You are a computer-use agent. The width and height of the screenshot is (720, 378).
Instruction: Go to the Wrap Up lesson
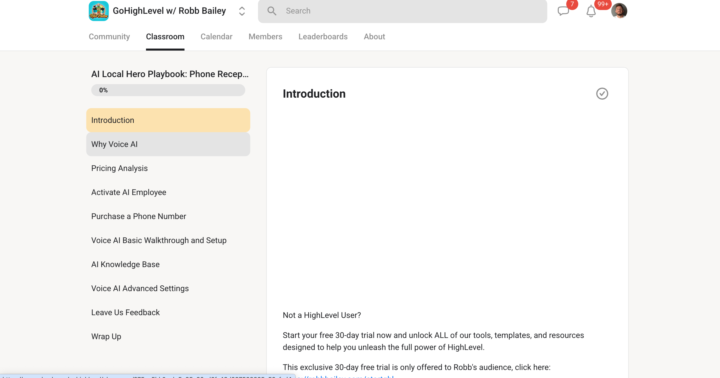coord(168,337)
